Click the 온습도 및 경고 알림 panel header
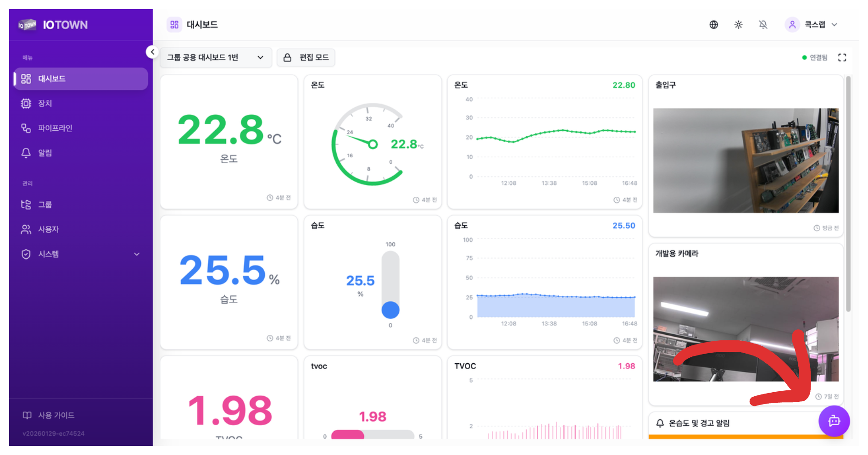The height and width of the screenshot is (455, 868). click(746, 423)
